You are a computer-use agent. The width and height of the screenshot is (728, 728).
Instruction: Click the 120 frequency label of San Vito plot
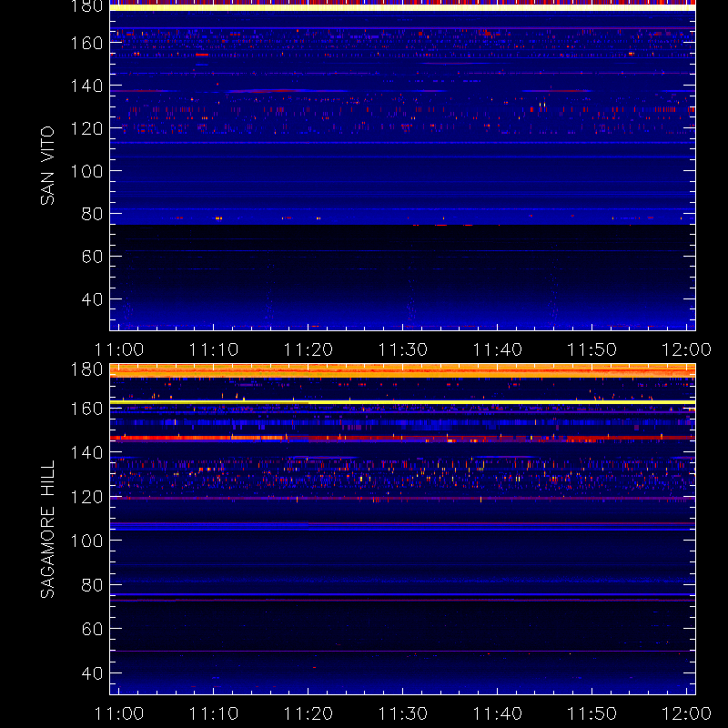coord(86,128)
